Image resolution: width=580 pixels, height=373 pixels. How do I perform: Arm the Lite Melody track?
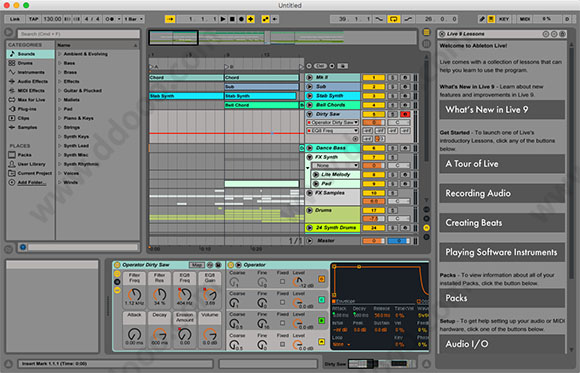pyautogui.click(x=405, y=175)
